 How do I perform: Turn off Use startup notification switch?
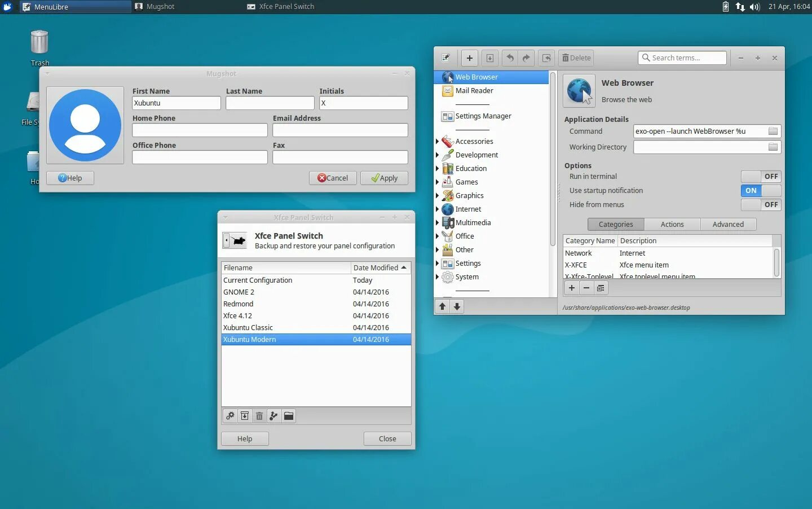click(x=761, y=190)
